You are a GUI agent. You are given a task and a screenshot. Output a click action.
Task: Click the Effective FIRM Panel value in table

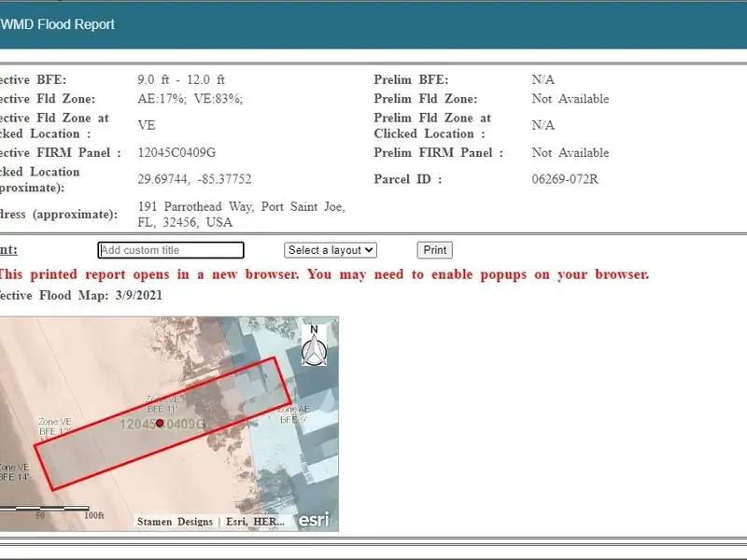click(176, 153)
